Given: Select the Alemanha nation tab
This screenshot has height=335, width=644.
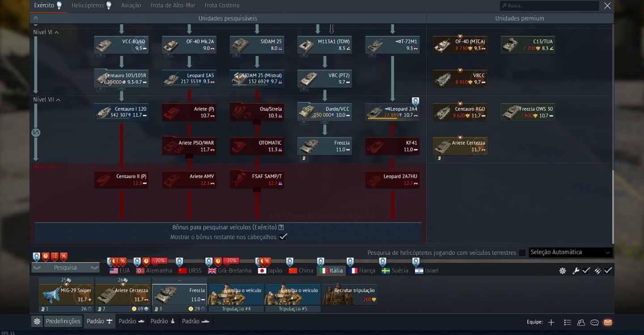Looking at the screenshot, I should 154,271.
